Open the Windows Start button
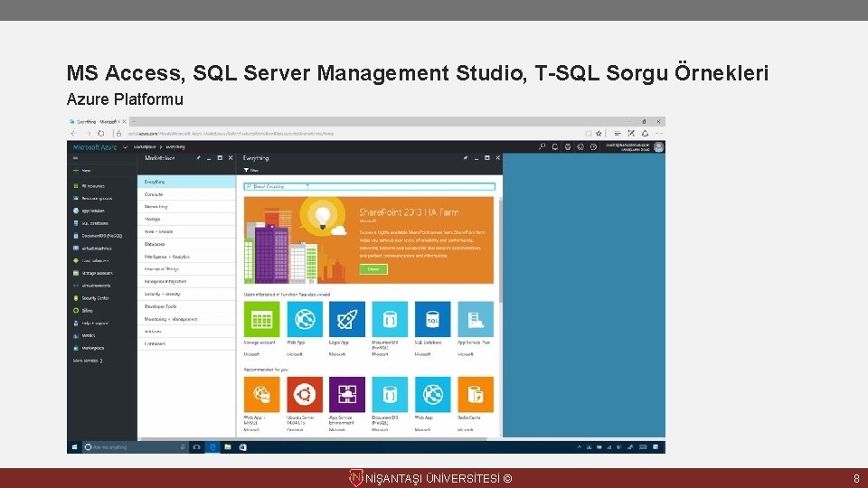This screenshot has width=868, height=488. (x=74, y=447)
